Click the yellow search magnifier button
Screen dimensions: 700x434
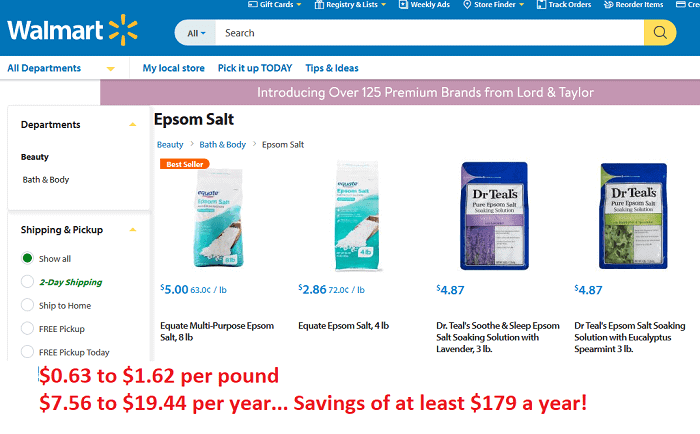click(x=659, y=33)
